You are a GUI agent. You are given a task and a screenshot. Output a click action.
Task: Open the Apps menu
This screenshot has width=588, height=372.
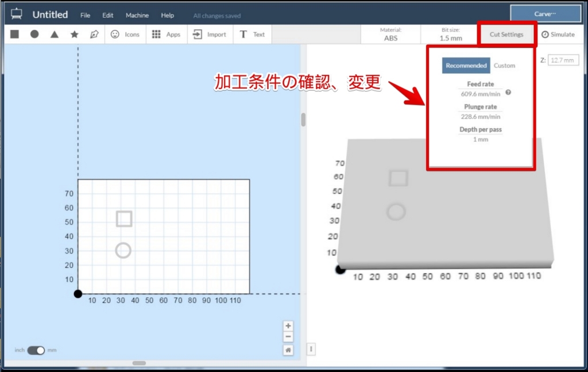pos(166,34)
